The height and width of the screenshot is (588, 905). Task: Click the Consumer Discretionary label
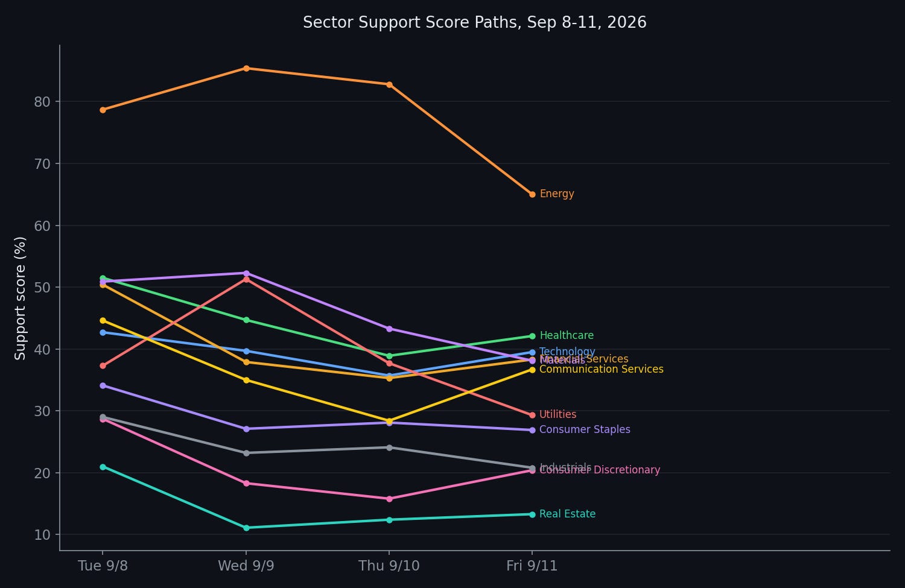600,470
